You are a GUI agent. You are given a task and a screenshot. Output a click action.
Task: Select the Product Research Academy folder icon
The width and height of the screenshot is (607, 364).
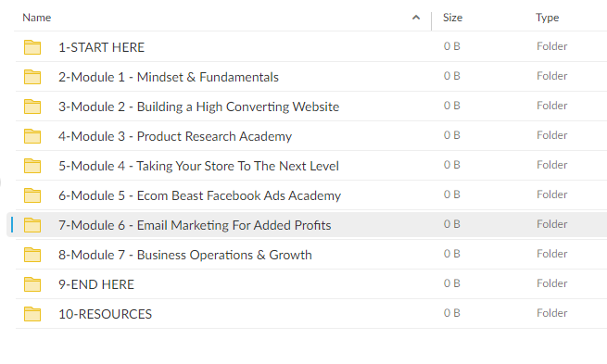coord(32,136)
